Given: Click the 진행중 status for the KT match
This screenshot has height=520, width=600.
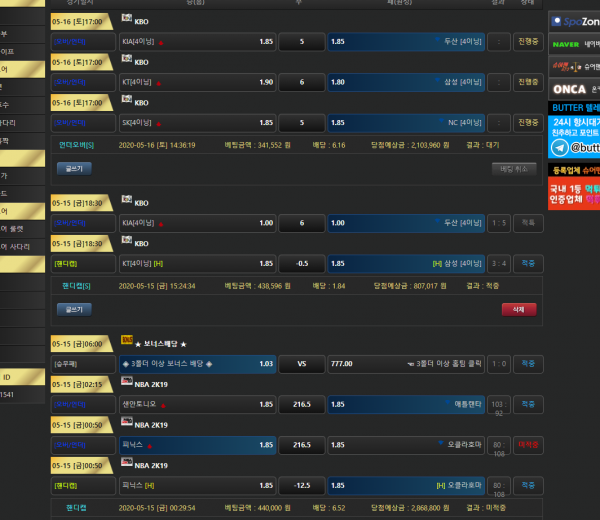Looking at the screenshot, I should (528, 82).
